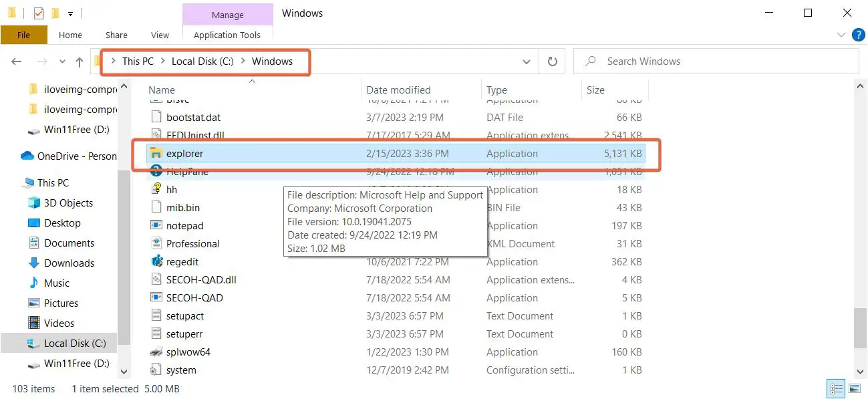Sort by the Date modified column
868x399 pixels.
(x=398, y=90)
